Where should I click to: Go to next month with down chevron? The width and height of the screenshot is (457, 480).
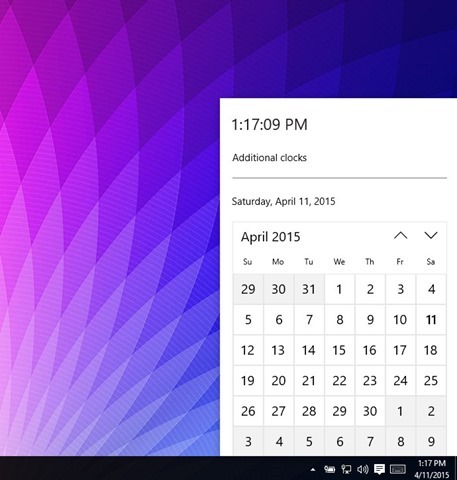pyautogui.click(x=431, y=236)
